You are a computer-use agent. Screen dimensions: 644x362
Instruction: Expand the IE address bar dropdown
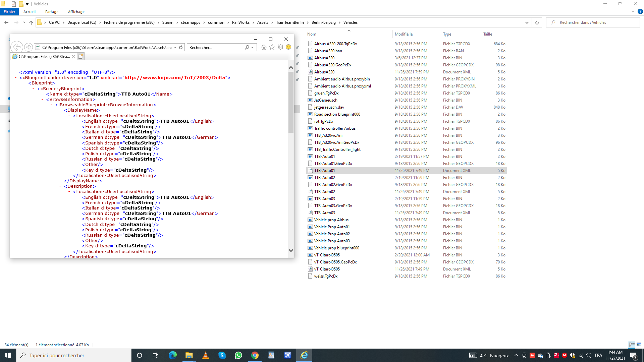point(175,48)
